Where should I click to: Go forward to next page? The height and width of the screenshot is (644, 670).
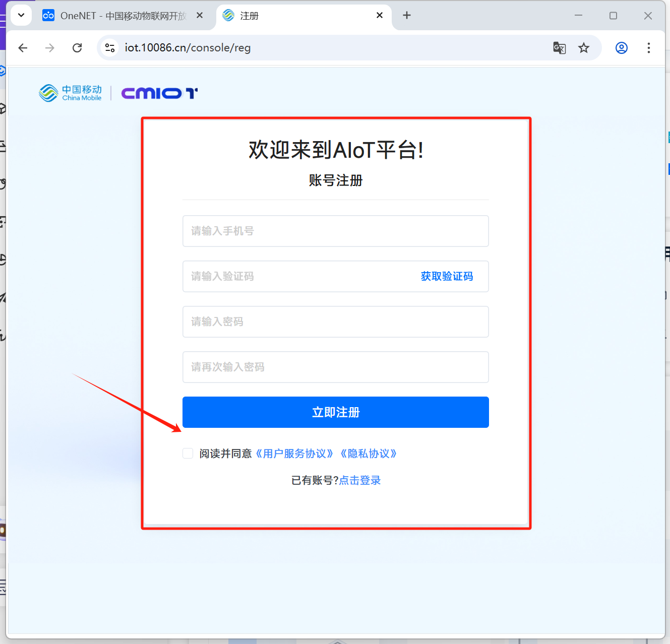50,48
